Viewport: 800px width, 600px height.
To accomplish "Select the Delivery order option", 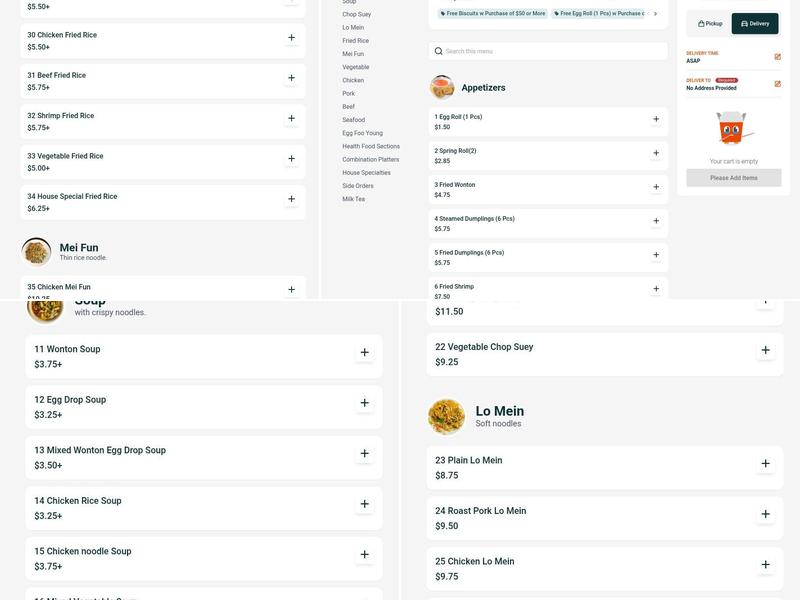I will coord(755,23).
